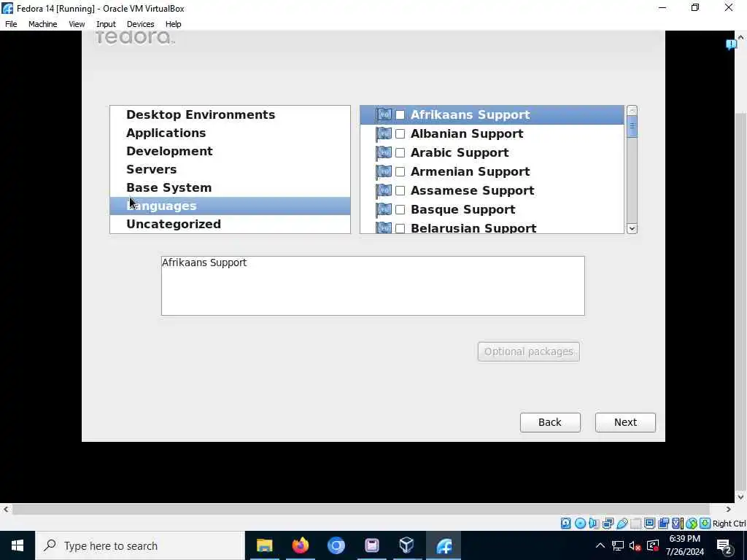The image size is (747, 560).
Task: Click the network adapters status icon
Action: (x=608, y=524)
